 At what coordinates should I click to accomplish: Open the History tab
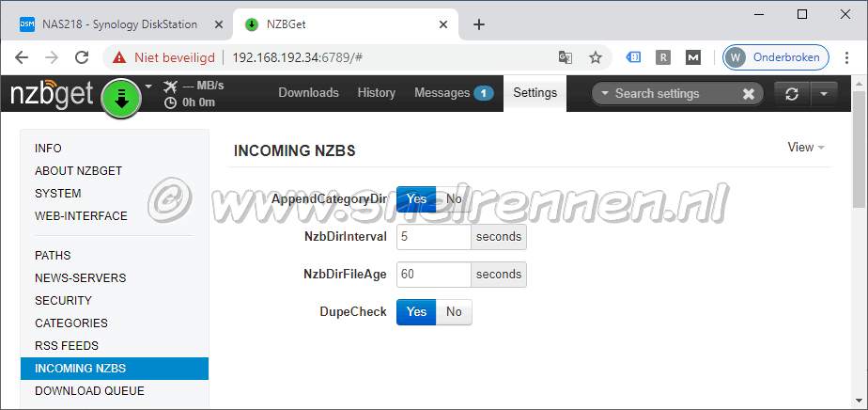[377, 92]
